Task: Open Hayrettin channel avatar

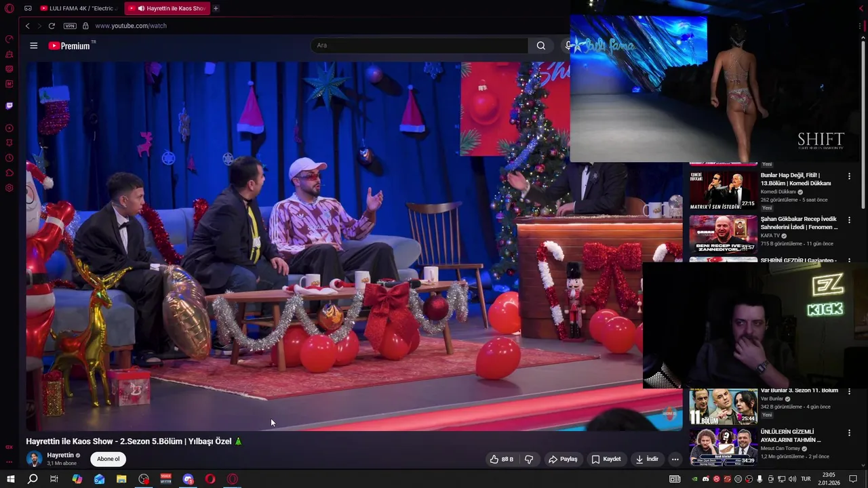Action: tap(34, 459)
